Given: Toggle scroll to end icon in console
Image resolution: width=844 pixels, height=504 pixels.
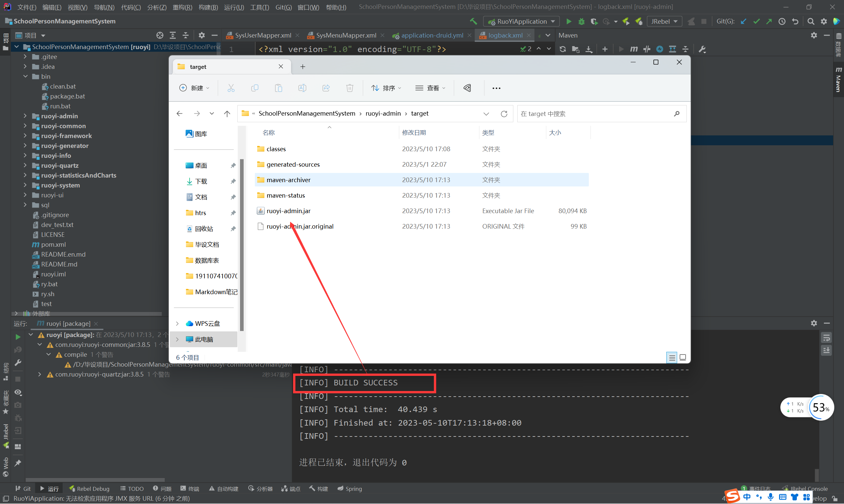Looking at the screenshot, I should [x=826, y=350].
